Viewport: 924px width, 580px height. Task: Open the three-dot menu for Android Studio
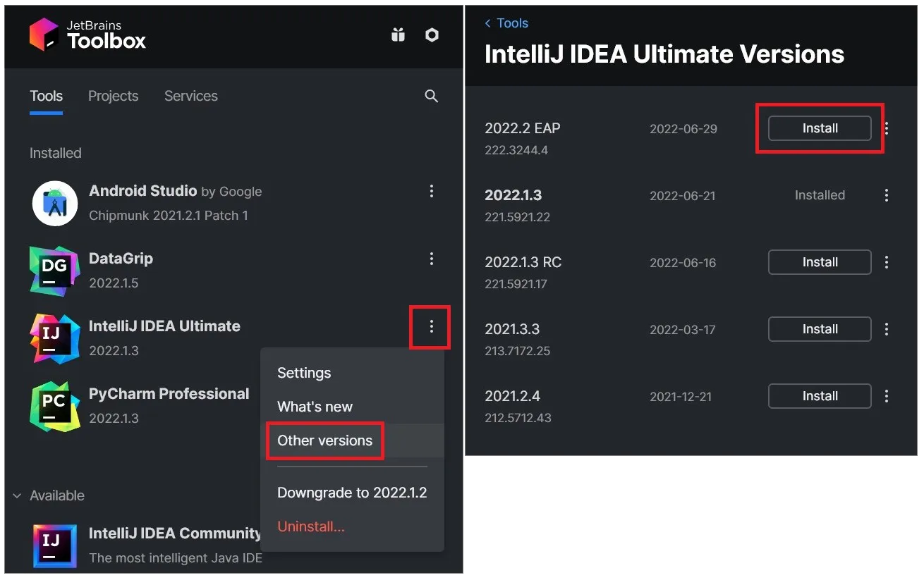coord(432,191)
